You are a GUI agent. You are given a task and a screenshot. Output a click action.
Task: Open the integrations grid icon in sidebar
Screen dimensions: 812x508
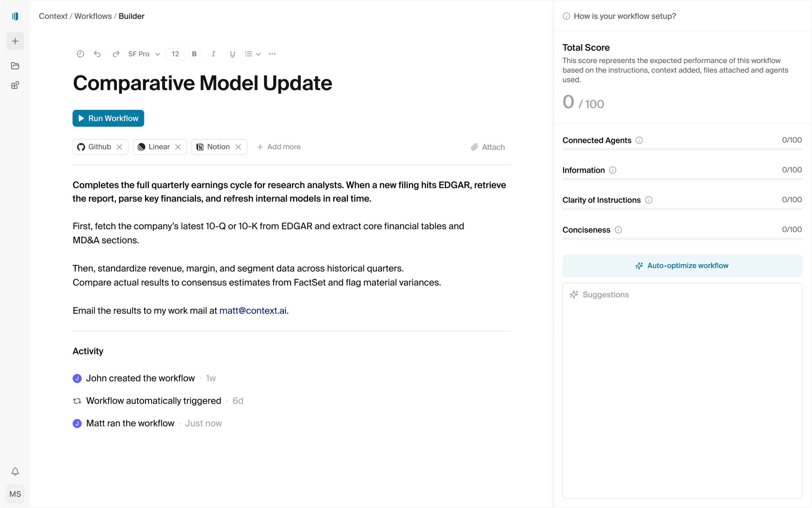(x=15, y=85)
